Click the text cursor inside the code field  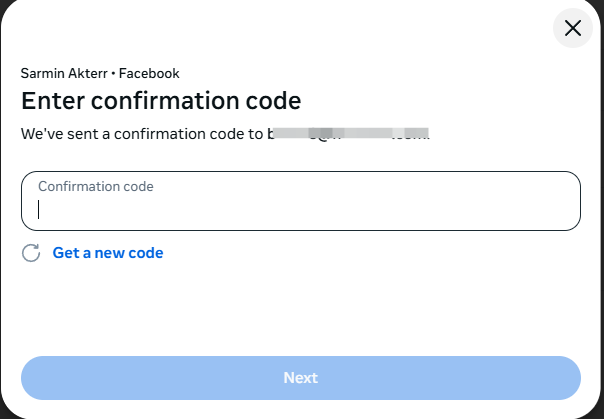(x=39, y=209)
